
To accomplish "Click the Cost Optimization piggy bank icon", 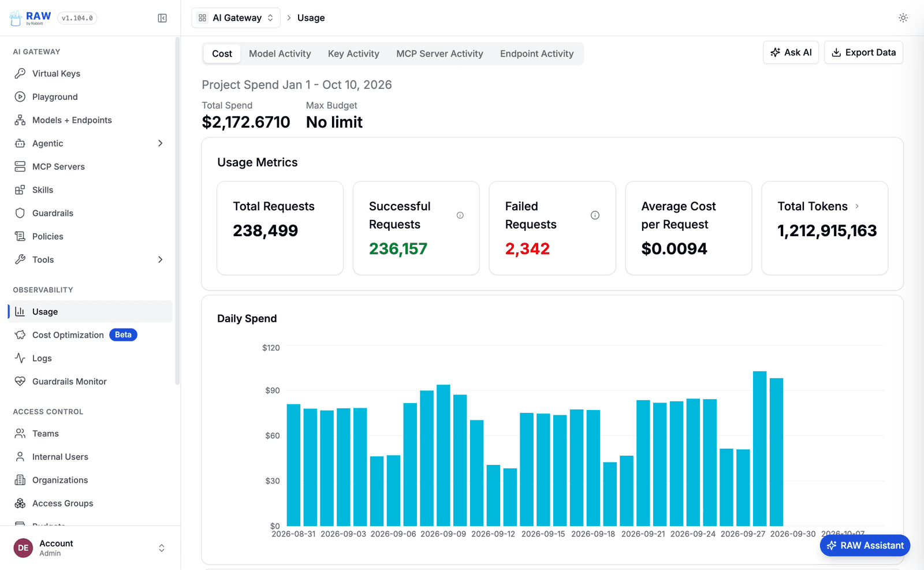I will point(20,335).
